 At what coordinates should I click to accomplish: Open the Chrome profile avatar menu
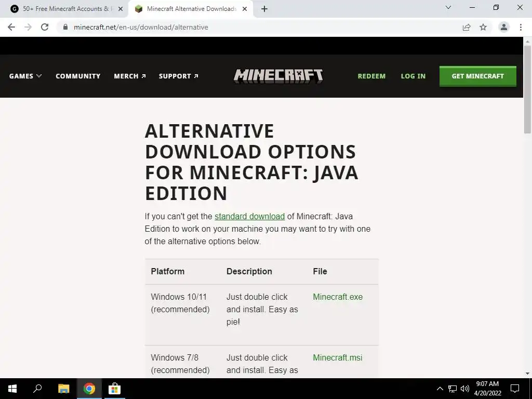coord(504,27)
